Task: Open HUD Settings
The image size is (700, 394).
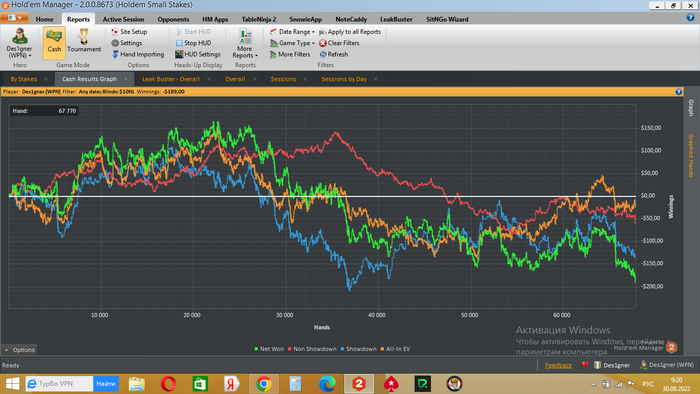Action: 198,54
